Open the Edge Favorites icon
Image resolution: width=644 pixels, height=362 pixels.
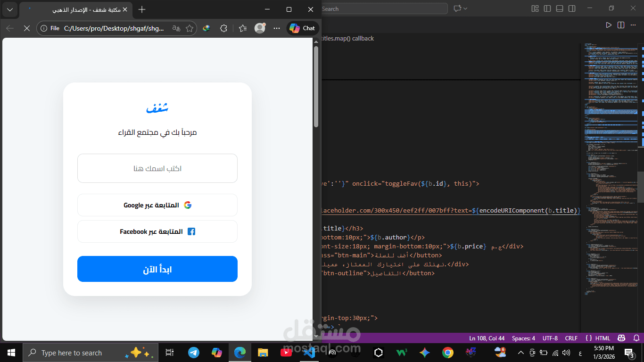click(x=242, y=28)
